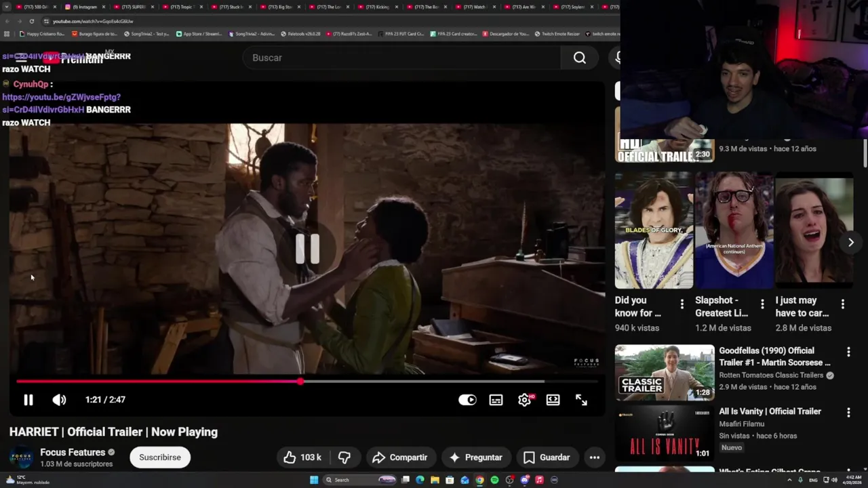Open the browser apps grid icon in bookmarks bar

coord(7,33)
